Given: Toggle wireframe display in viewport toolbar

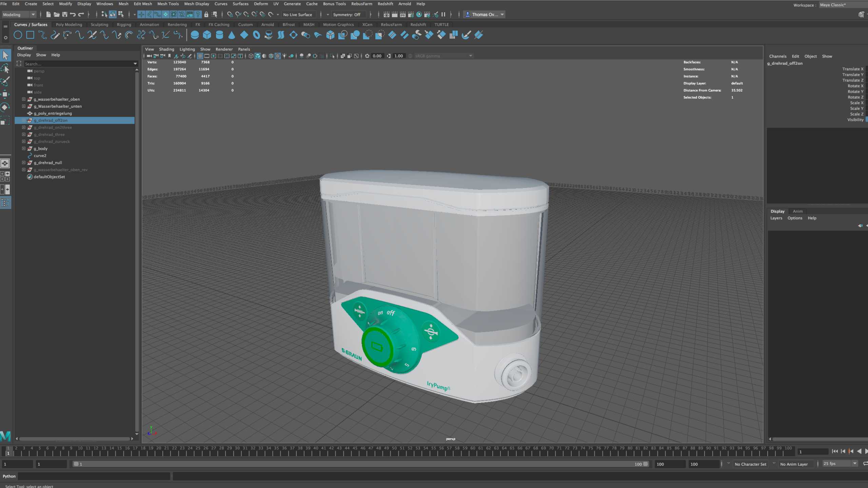Looking at the screenshot, I should [251, 56].
